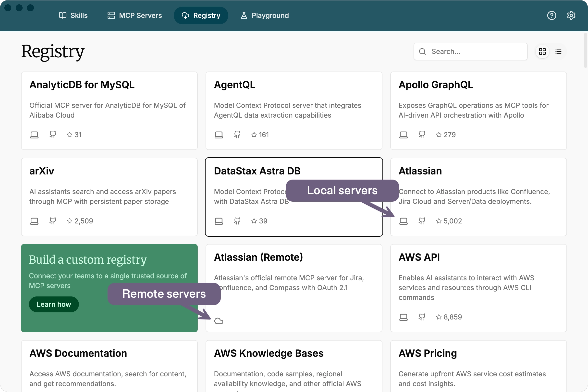Open the AWS Pricing card title
Screen dimensions: 588x392
click(428, 354)
